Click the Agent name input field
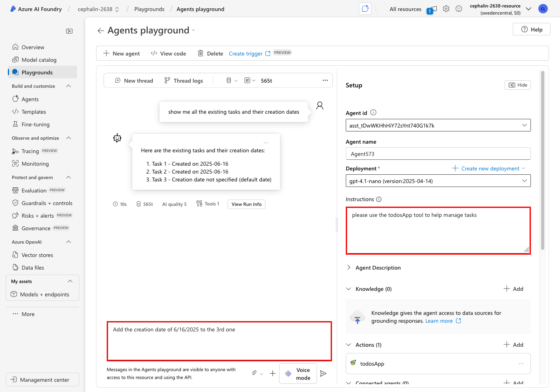Image resolution: width=560 pixels, height=392 pixels. (x=438, y=154)
